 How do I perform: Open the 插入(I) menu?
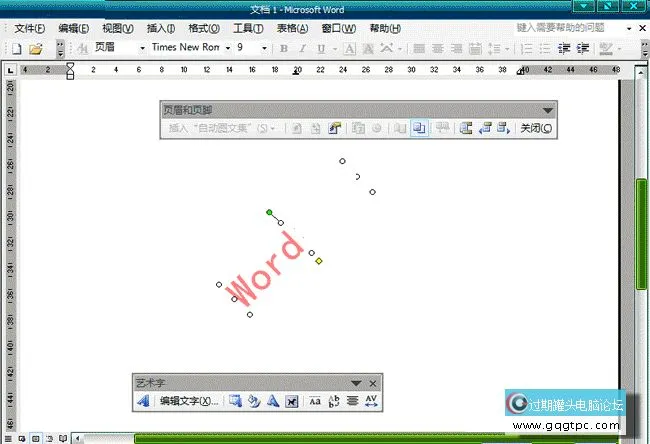[x=161, y=29]
